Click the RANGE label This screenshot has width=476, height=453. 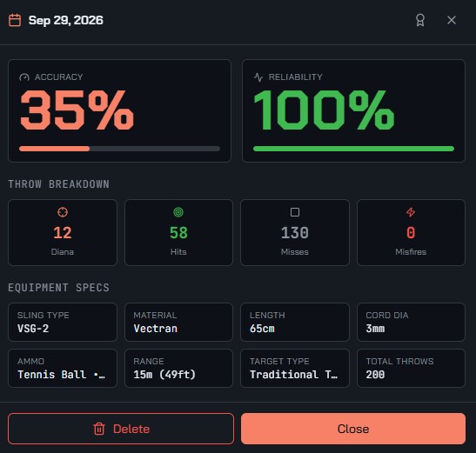tap(149, 362)
